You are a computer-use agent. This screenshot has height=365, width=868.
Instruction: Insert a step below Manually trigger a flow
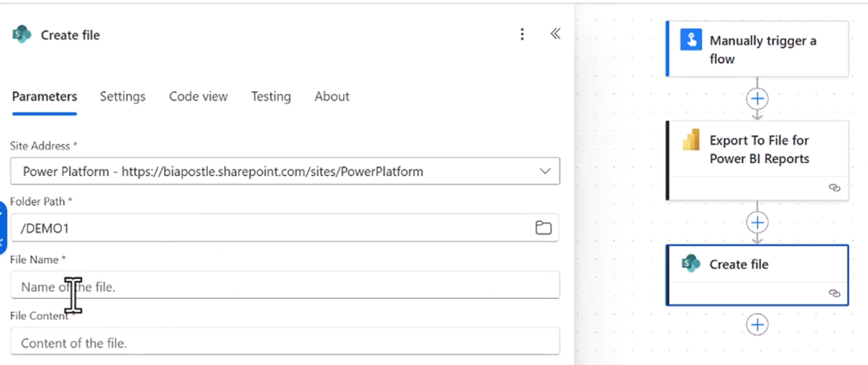757,99
